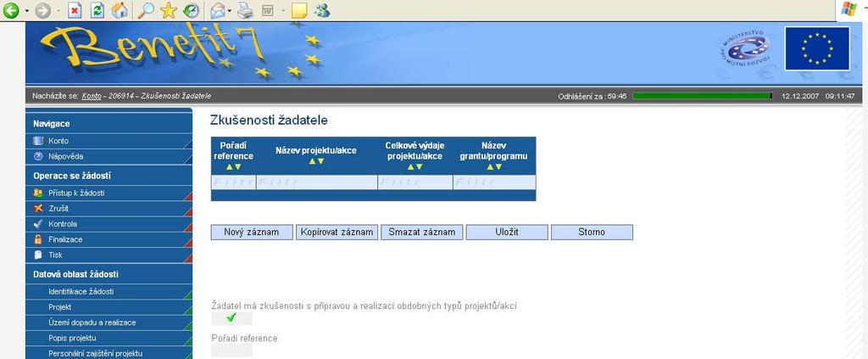The image size is (868, 359).
Task: Select Zrušit in the sidebar
Action: coord(108,209)
